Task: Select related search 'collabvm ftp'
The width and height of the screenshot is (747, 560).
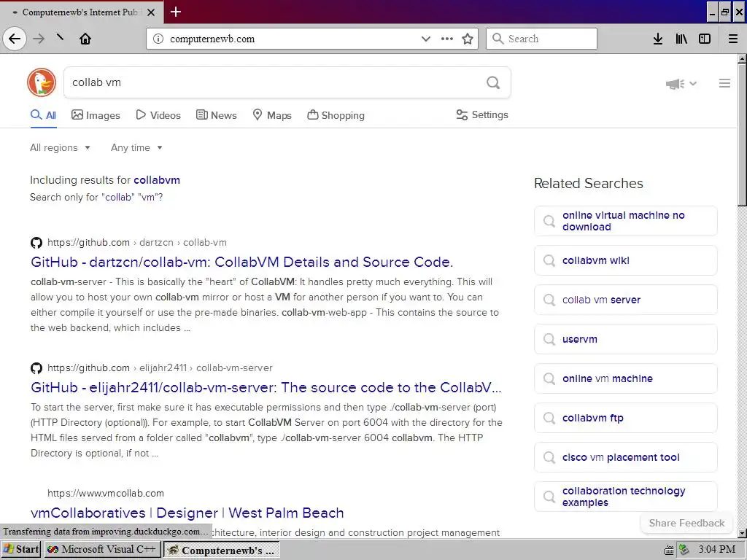Action: pos(625,418)
